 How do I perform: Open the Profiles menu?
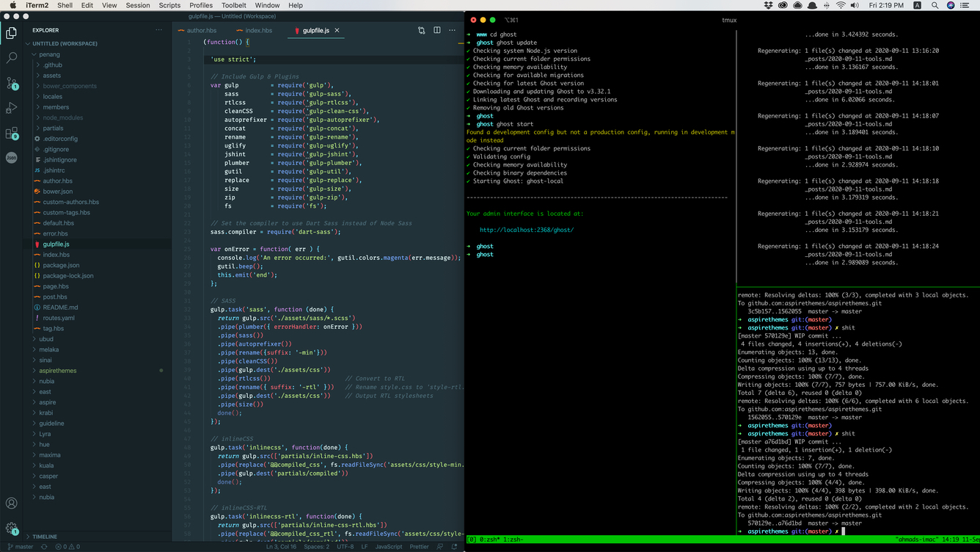point(201,5)
